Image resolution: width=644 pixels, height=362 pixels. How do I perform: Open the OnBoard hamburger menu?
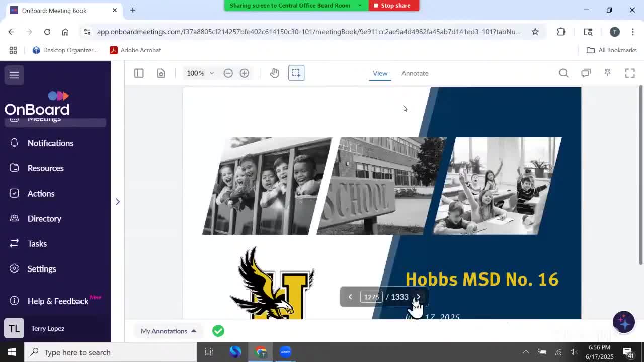pyautogui.click(x=14, y=75)
